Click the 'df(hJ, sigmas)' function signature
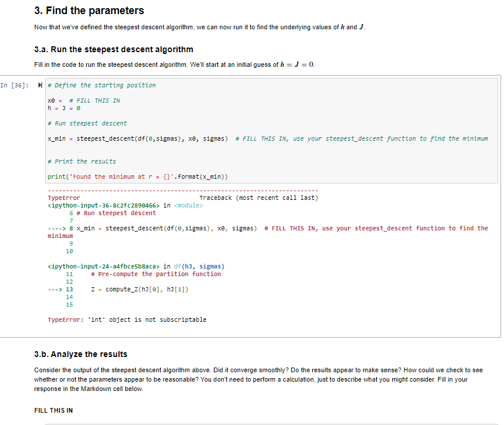 (199, 267)
